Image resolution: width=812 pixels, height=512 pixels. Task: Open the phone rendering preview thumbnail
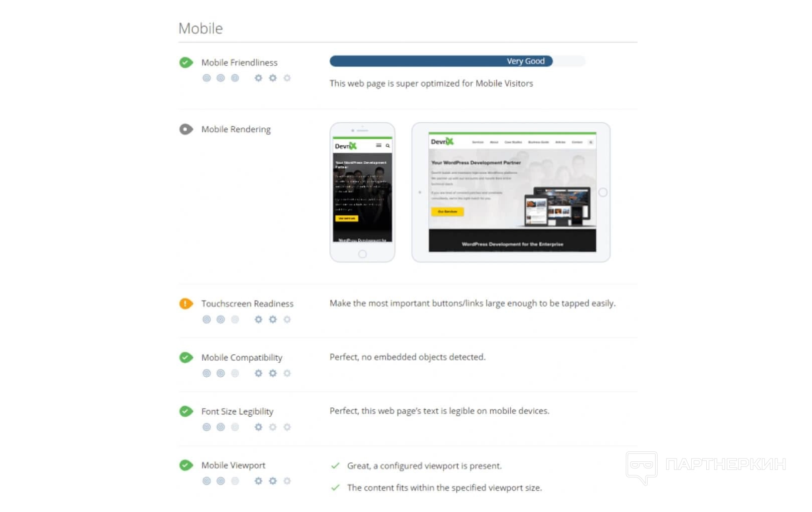tap(362, 192)
